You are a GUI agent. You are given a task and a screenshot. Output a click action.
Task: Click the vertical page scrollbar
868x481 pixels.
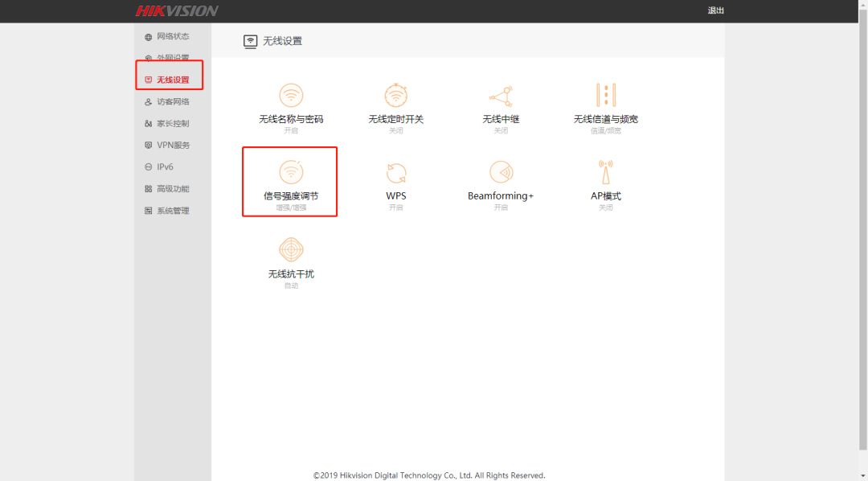coord(863,230)
